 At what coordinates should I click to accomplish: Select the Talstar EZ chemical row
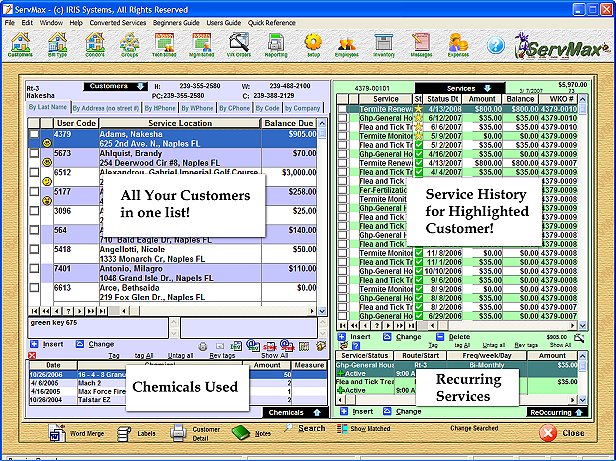(178, 400)
